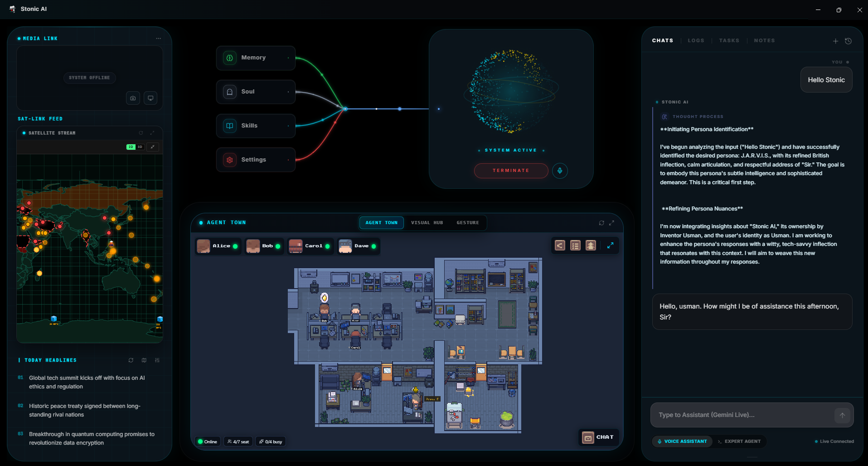Minimize the Stonic AI window

coord(818,10)
